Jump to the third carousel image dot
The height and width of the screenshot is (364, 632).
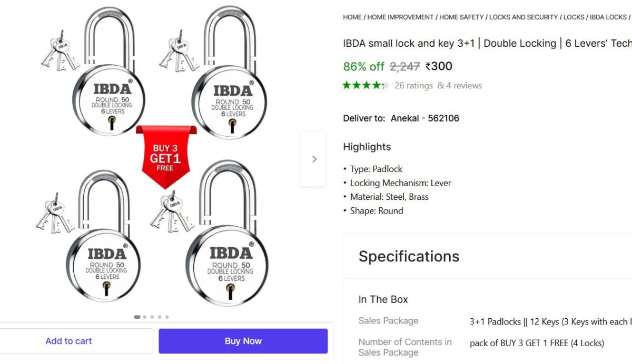[x=152, y=317]
